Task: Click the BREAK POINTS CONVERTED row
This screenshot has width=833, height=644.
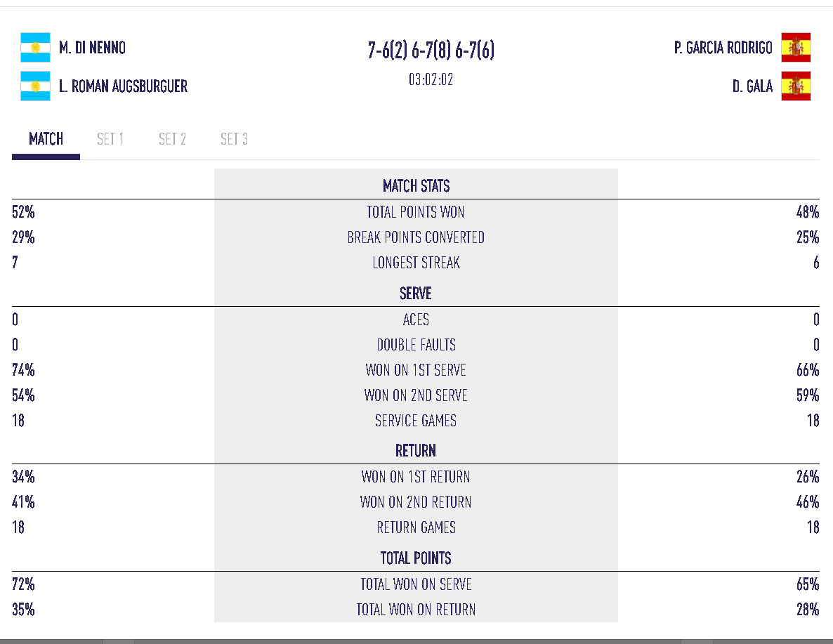Action: [x=415, y=237]
